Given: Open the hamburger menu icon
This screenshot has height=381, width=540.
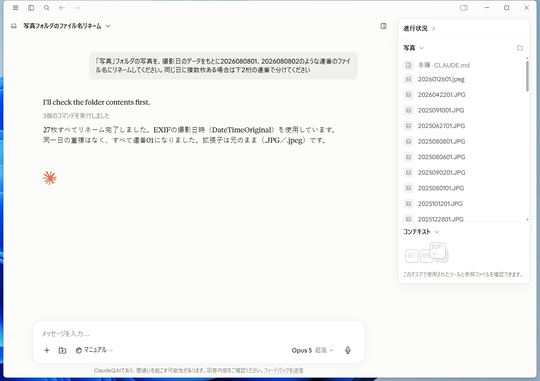Looking at the screenshot, I should pyautogui.click(x=15, y=8).
